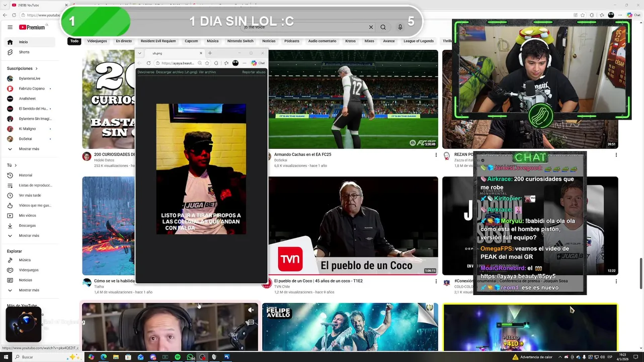Select the Videojuegos filter chip
This screenshot has height=362, width=644.
tap(97, 41)
